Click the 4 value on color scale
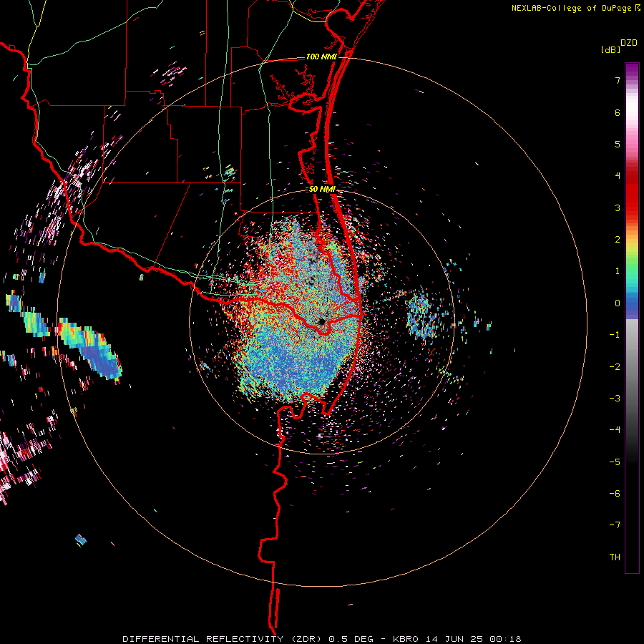 pyautogui.click(x=618, y=176)
